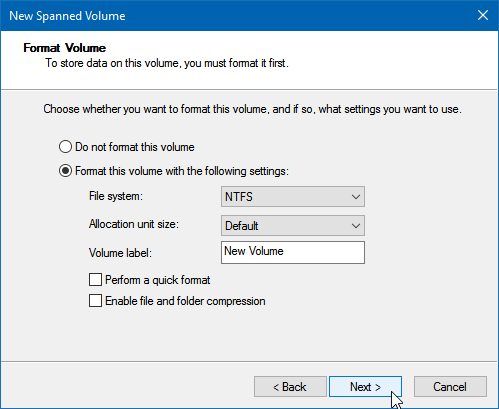This screenshot has height=409, width=499.
Task: Check the Perform a quick format box
Action: click(x=95, y=280)
